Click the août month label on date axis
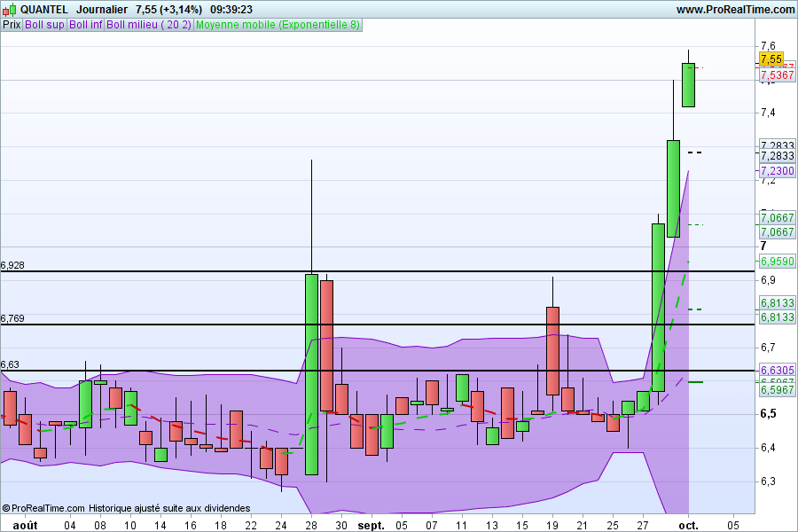This screenshot has height=532, width=798. click(25, 526)
